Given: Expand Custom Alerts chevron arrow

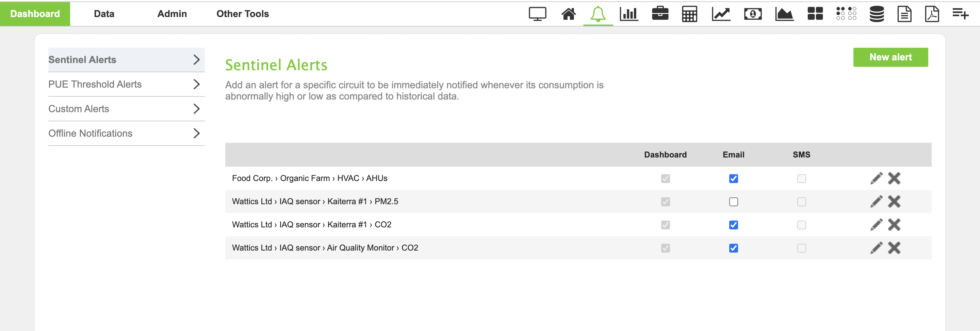Looking at the screenshot, I should [x=196, y=109].
